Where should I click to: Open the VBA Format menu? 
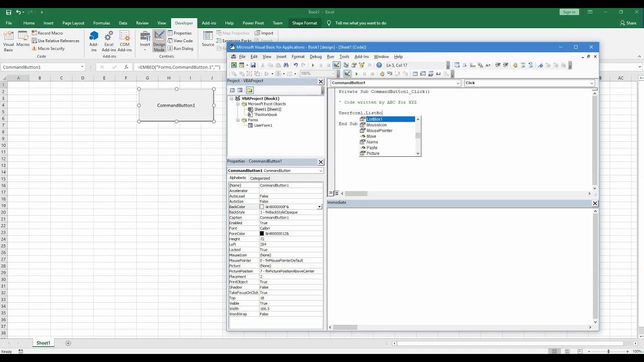298,57
